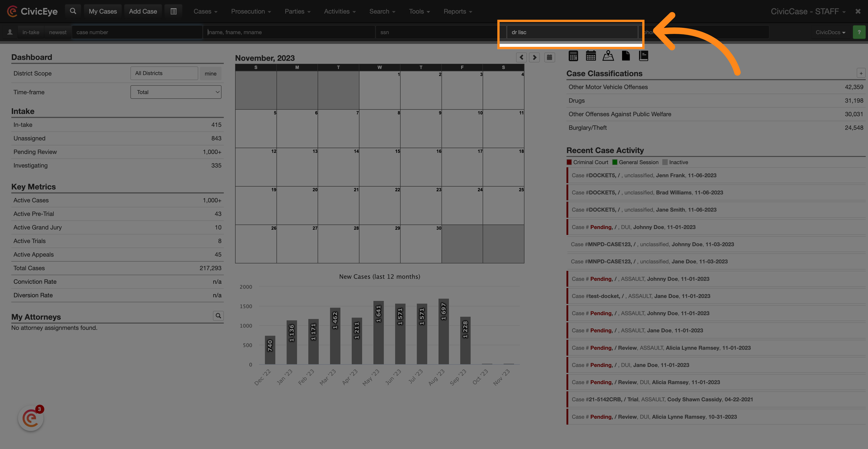Click the Criminal Court red legend swatch
This screenshot has width=868, height=449.
coord(569,162)
